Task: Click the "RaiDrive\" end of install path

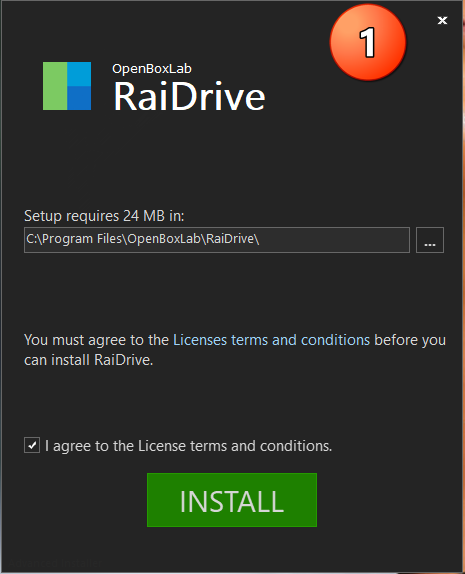Action: pos(232,239)
